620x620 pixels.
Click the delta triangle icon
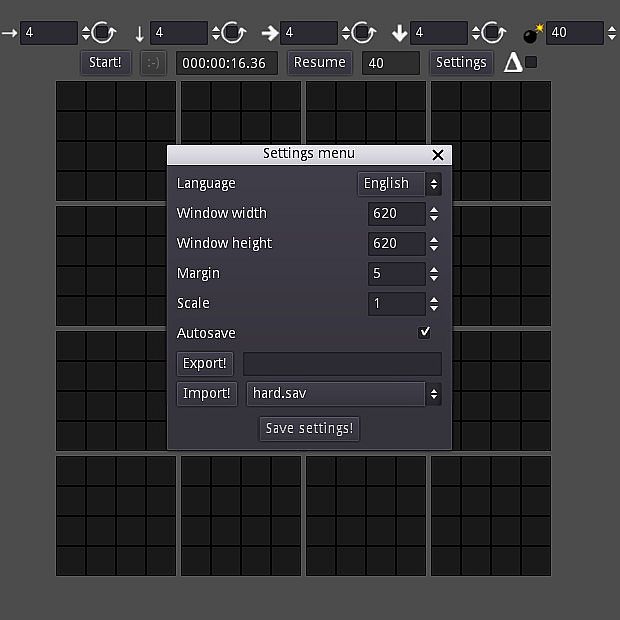point(513,62)
